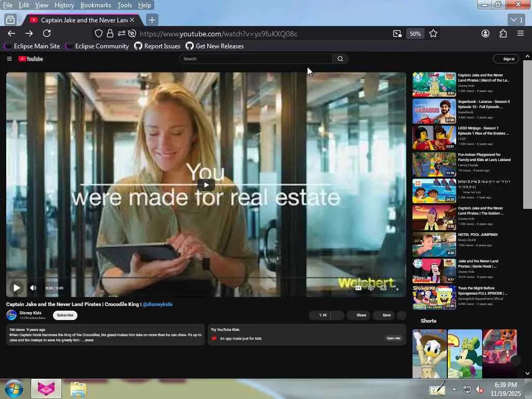Open the File menu

[x=8, y=5]
